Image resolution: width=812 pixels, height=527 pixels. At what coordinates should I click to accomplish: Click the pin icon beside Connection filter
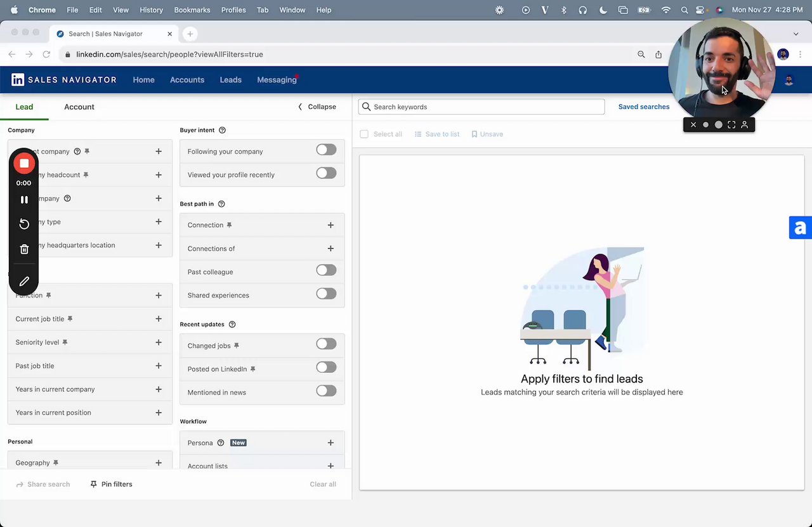[x=229, y=225]
